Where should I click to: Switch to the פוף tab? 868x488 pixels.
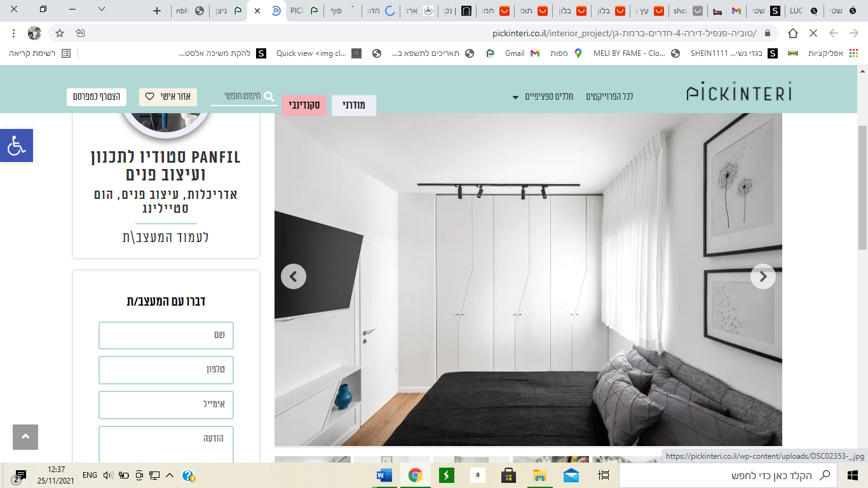pyautogui.click(x=343, y=11)
